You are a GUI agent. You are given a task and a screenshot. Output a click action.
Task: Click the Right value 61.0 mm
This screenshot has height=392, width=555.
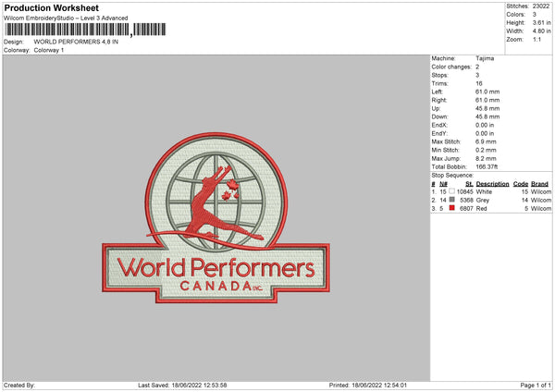click(x=487, y=100)
